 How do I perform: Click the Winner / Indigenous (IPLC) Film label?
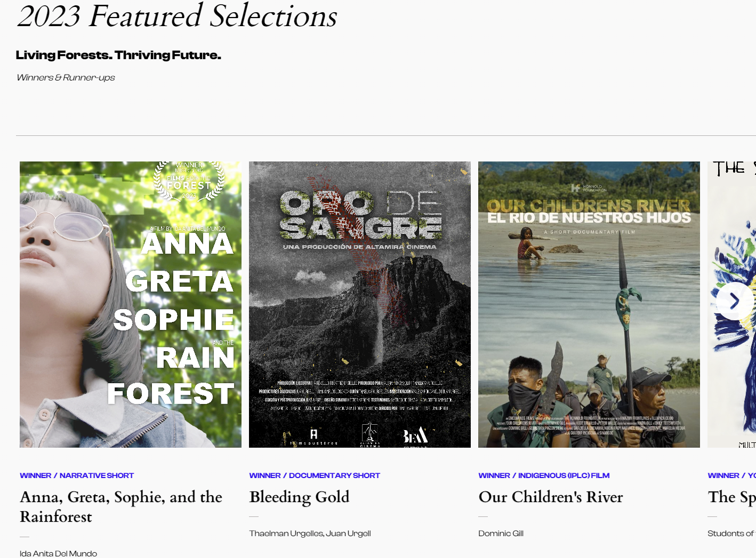click(544, 475)
